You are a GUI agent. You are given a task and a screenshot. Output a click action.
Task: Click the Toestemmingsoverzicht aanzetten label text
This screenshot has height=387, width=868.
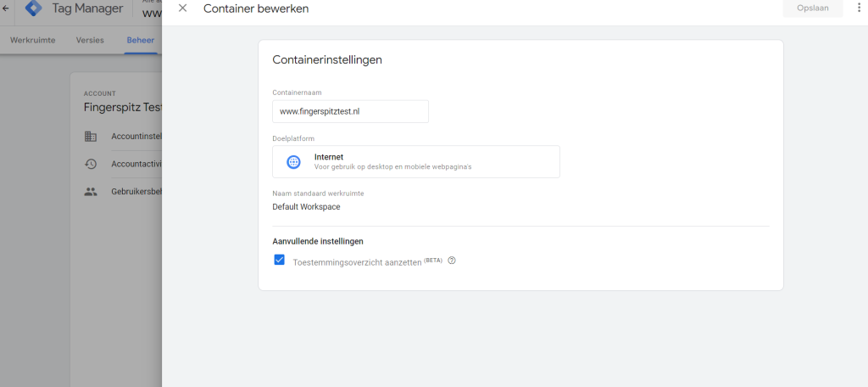coord(357,263)
